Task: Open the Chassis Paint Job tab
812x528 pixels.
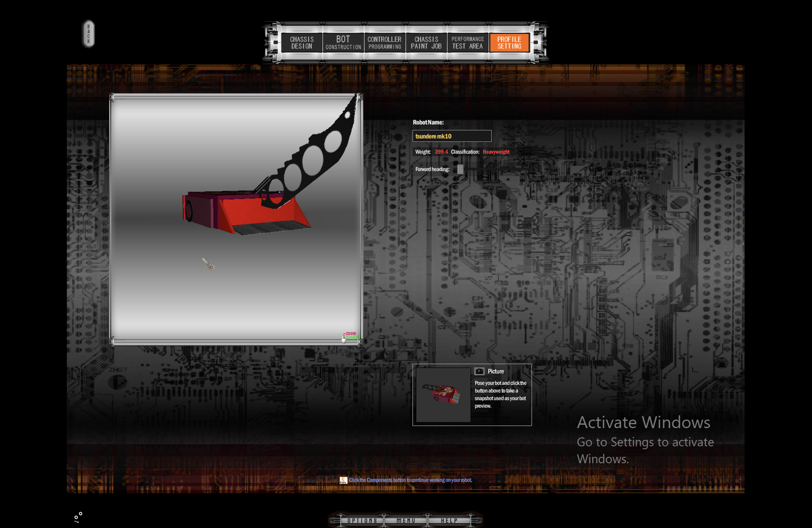Action: click(426, 43)
